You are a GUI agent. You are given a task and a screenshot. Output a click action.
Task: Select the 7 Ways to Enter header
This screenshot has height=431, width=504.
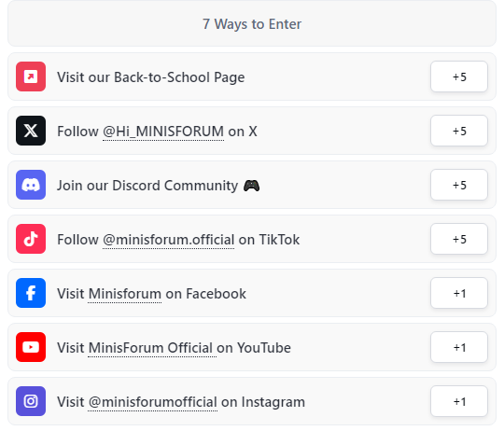click(252, 24)
